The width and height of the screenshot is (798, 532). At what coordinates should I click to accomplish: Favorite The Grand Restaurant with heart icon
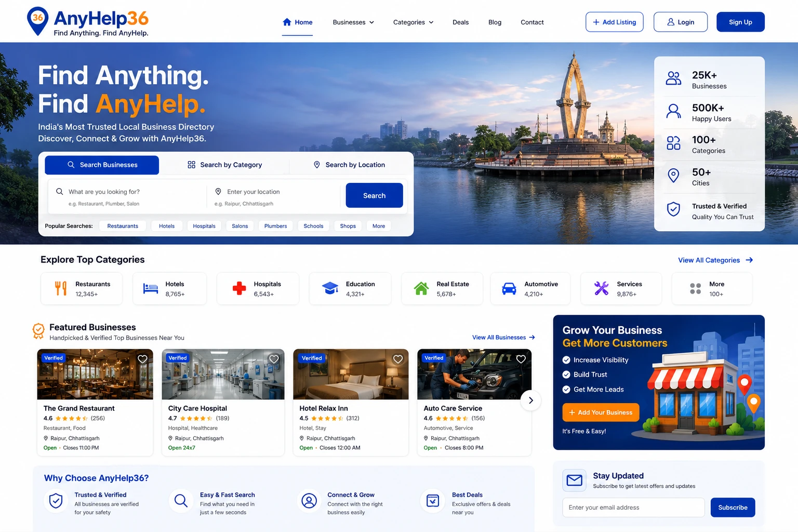(x=142, y=359)
